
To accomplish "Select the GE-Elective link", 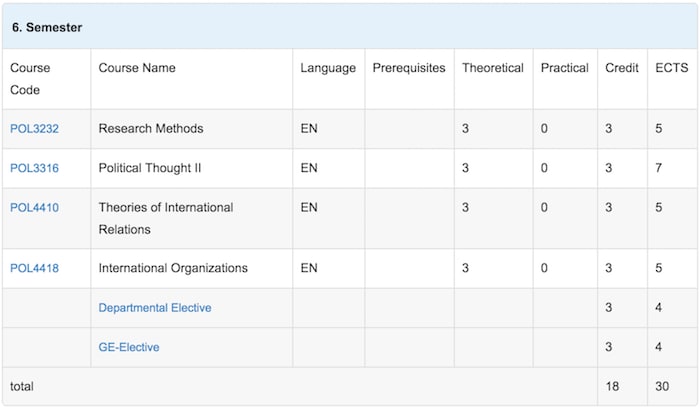I will pos(129,347).
